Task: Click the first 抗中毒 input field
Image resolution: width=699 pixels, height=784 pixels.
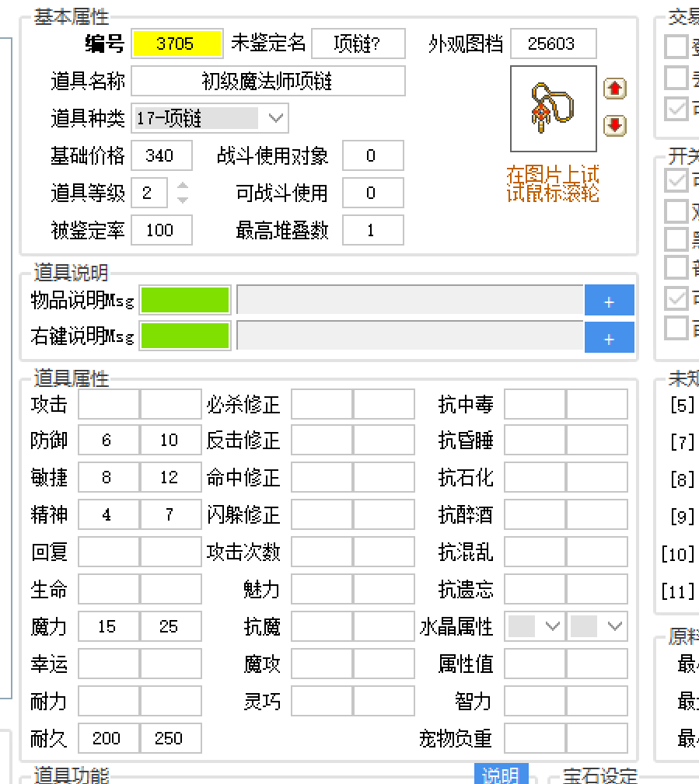Action: coord(534,404)
